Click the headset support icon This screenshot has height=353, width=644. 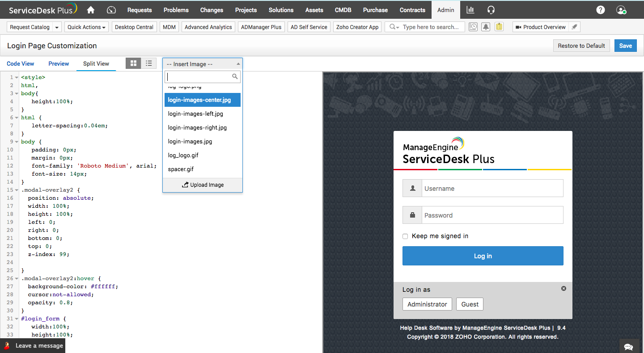pos(491,10)
